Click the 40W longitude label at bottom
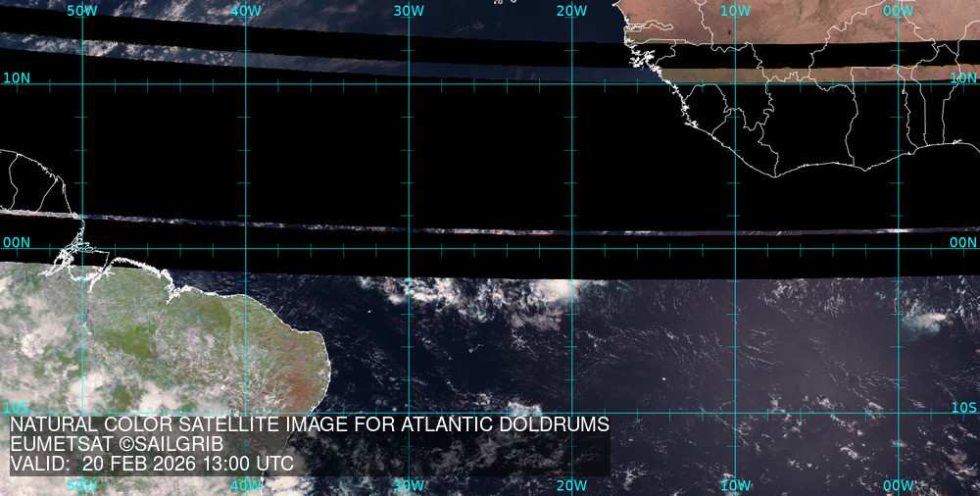This screenshot has width=980, height=496. click(246, 486)
